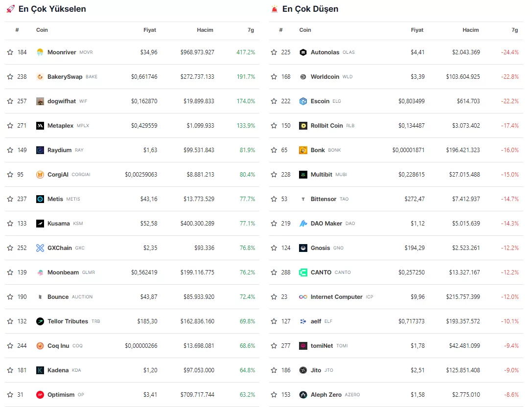
Task: Open the DAO Maker coin page
Action: (x=326, y=224)
